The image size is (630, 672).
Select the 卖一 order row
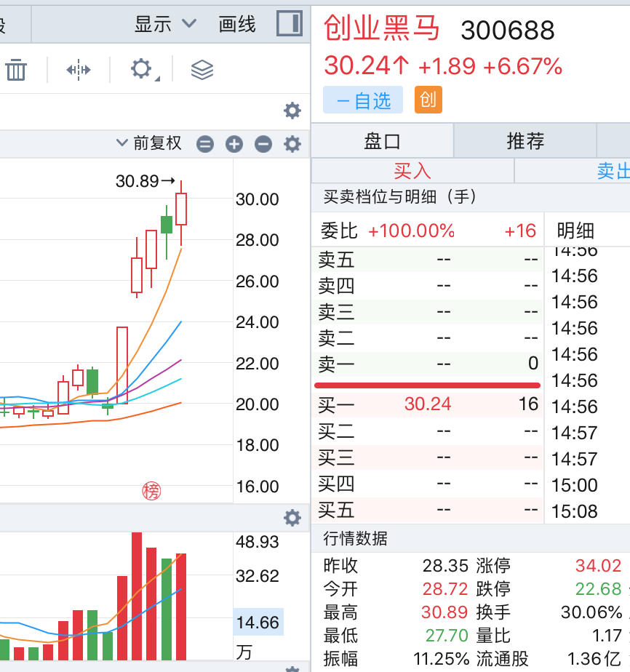pyautogui.click(x=428, y=364)
